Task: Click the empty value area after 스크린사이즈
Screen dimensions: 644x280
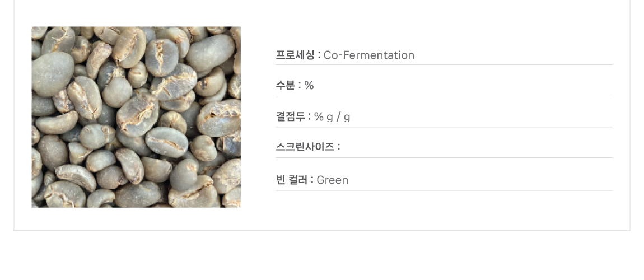Action: (x=448, y=147)
